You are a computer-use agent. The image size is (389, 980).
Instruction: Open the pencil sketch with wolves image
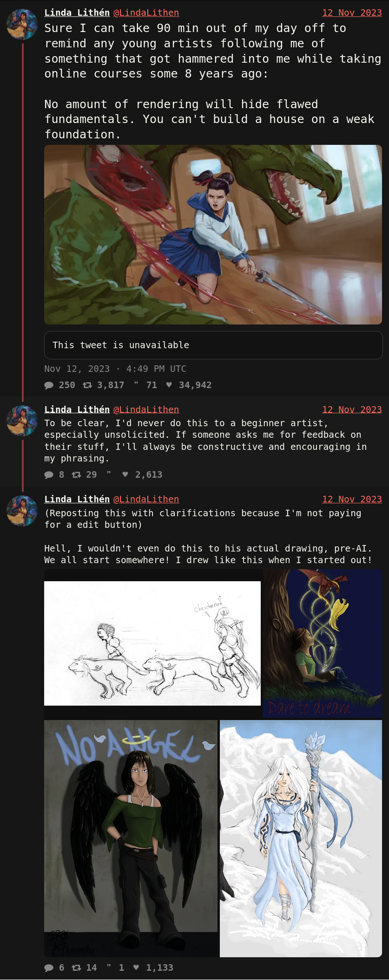click(152, 643)
